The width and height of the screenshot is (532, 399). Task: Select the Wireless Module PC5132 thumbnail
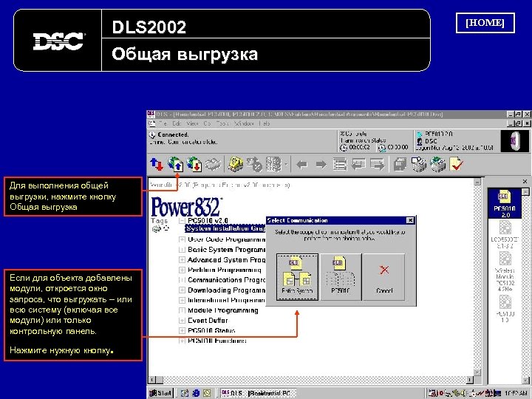pyautogui.click(x=505, y=273)
